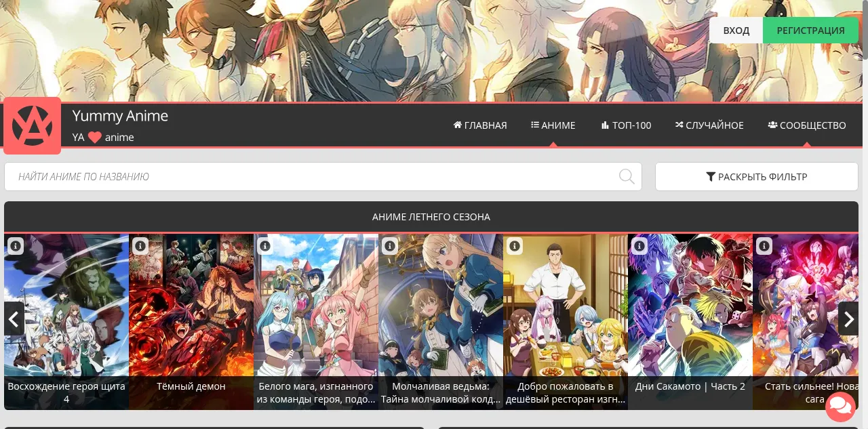Viewport: 868px width, 429px height.
Task: Click the search magnifier icon
Action: (627, 177)
